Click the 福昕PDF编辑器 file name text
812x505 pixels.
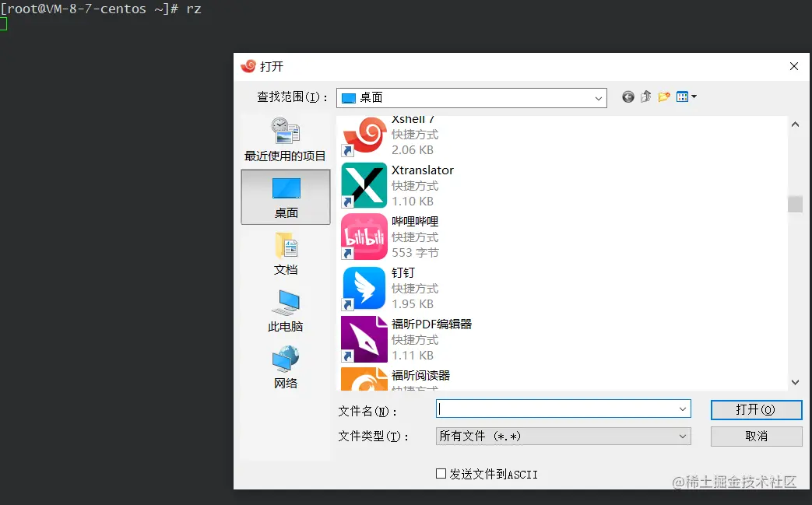coord(432,324)
